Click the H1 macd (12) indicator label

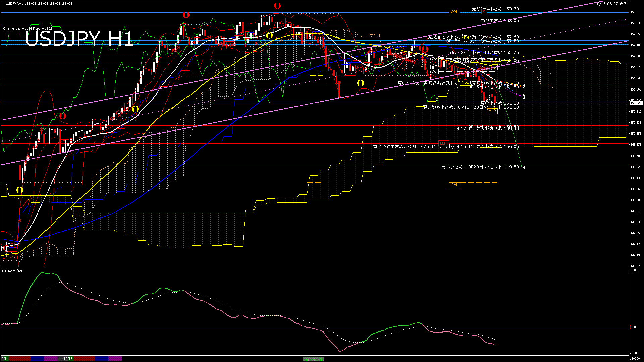coord(12,271)
